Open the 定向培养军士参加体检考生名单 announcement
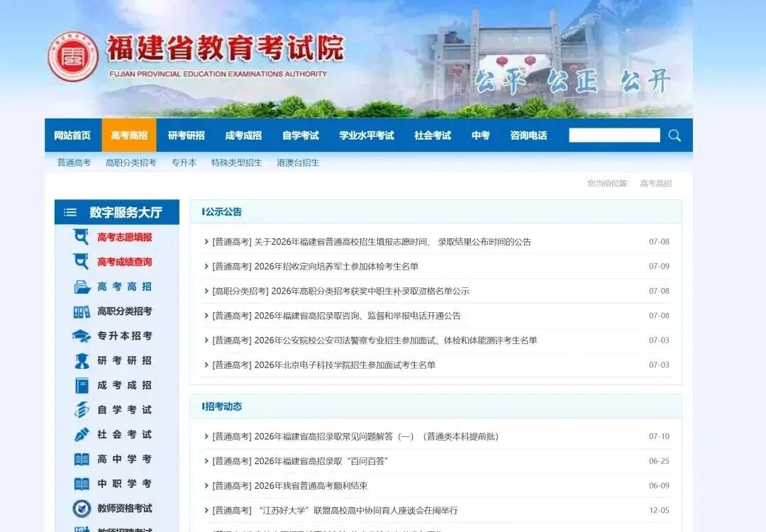The width and height of the screenshot is (766, 532). 316,266
